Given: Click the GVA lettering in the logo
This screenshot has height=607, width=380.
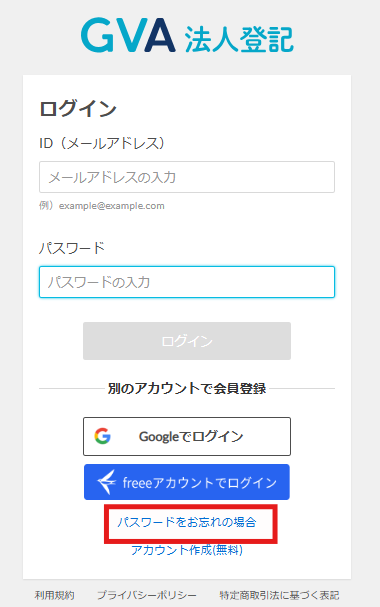Looking at the screenshot, I should [128, 35].
